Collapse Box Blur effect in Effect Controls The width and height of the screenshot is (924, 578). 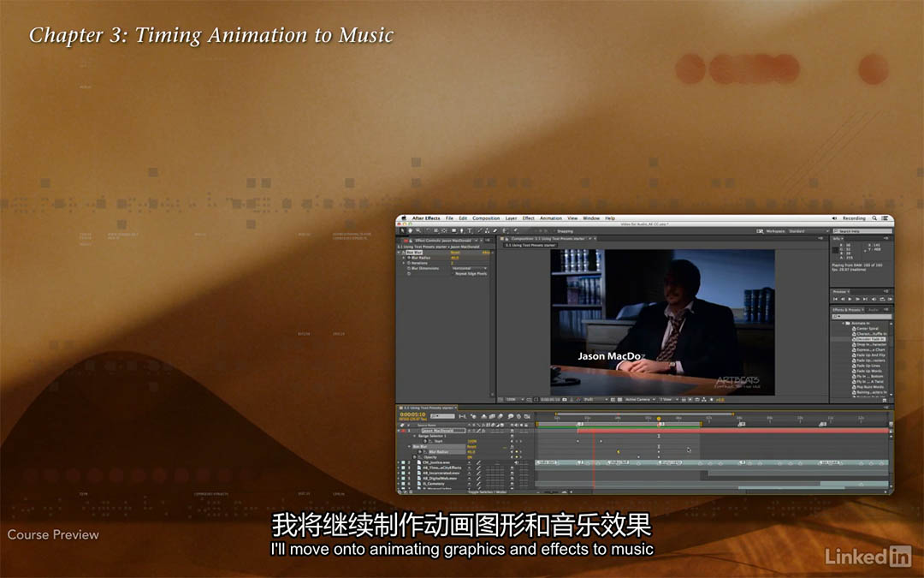(400, 253)
